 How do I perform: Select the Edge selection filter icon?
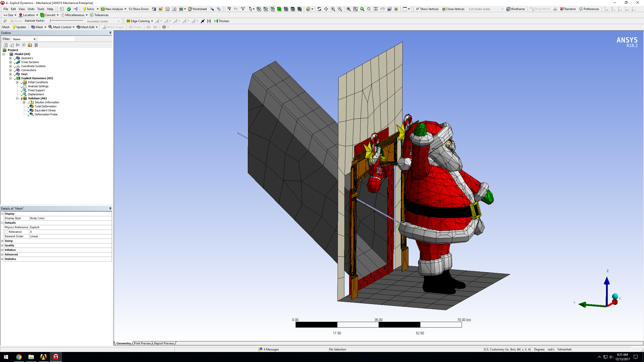click(266, 9)
